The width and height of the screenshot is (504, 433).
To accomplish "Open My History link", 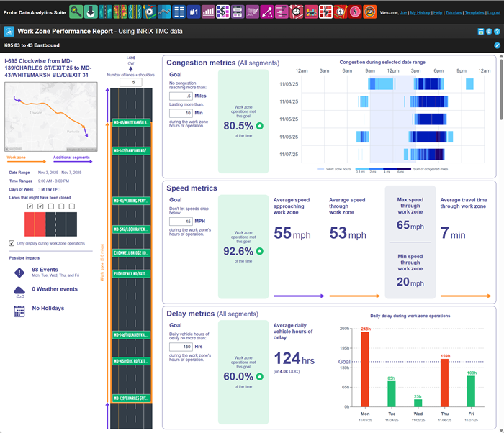I will click(420, 12).
